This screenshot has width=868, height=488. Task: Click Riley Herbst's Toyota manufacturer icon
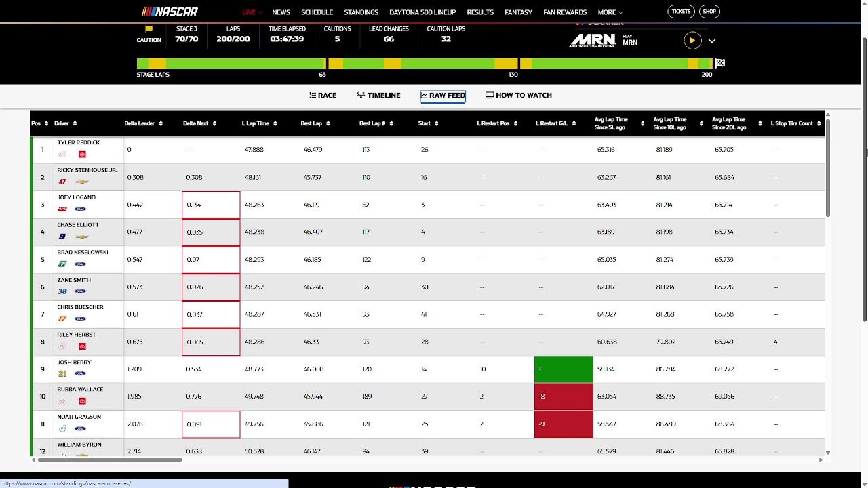[x=82, y=346]
